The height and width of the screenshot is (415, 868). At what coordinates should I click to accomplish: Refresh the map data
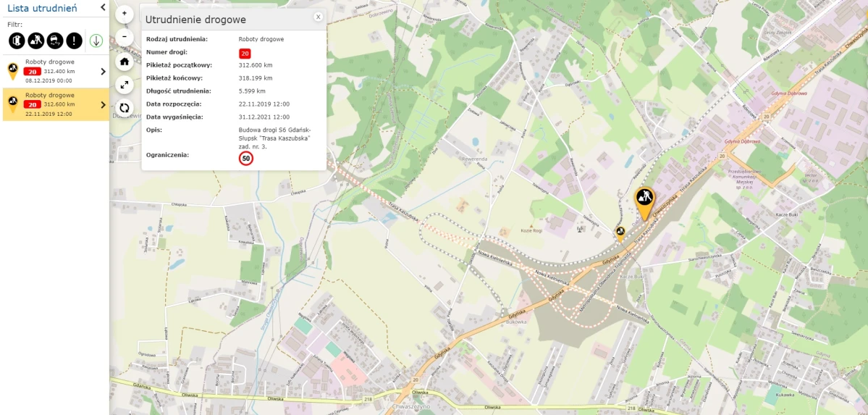point(125,108)
